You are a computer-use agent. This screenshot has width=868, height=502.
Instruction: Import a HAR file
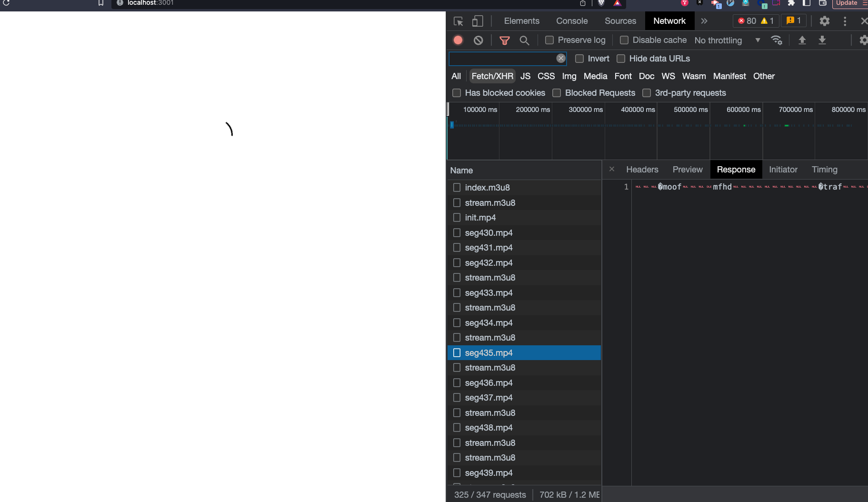click(802, 40)
